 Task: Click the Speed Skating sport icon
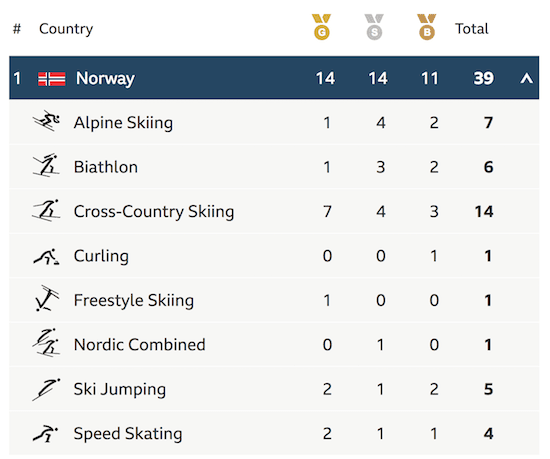point(46,433)
